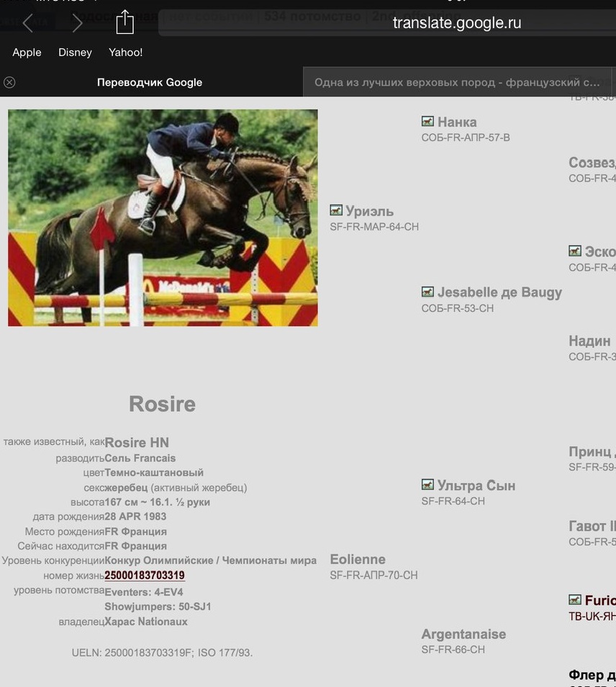Select the code SF-FR-АПР-70-CH under Eolienne
Image resolution: width=616 pixels, height=687 pixels.
click(374, 575)
